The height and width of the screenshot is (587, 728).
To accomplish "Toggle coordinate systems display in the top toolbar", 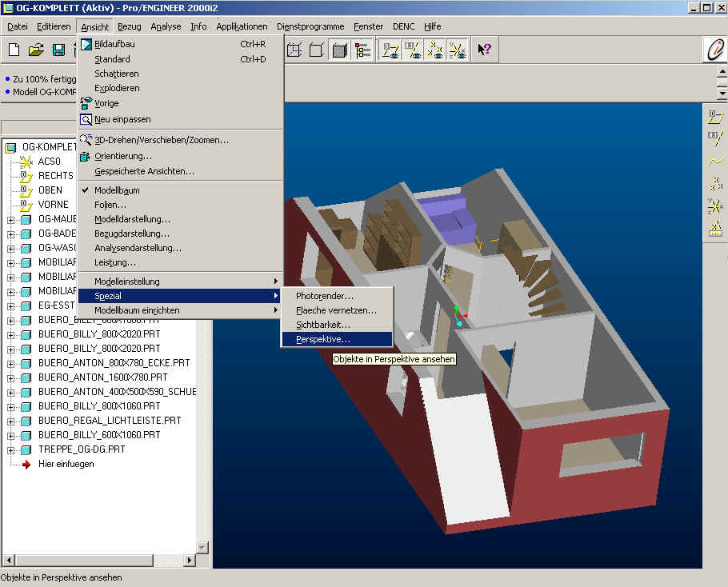I will coord(457,50).
